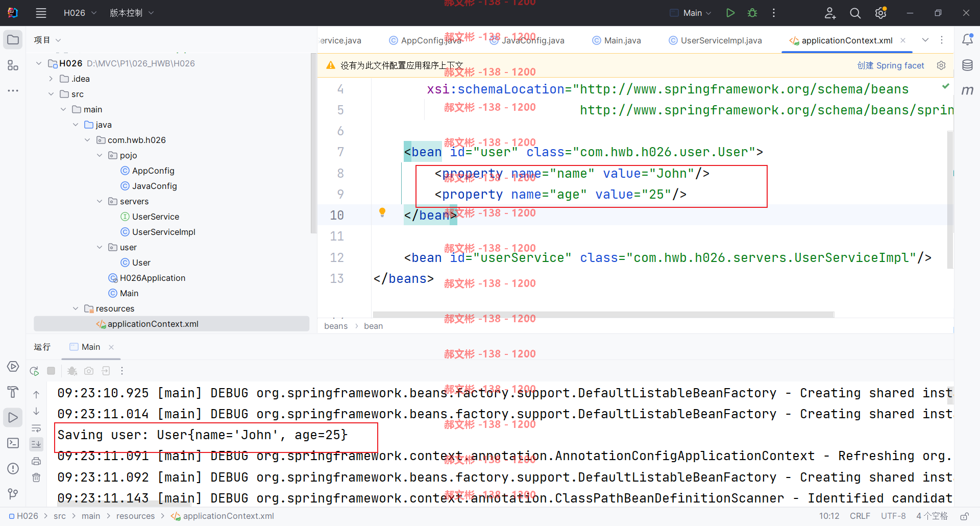Click the intention light bulb on line 10
Viewport: 980px width, 526px height.
pyautogui.click(x=382, y=212)
